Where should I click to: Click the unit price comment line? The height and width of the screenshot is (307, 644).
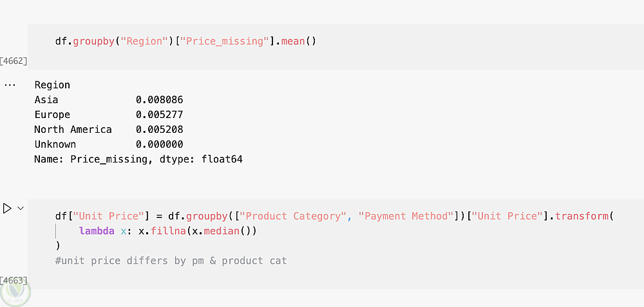click(x=171, y=261)
